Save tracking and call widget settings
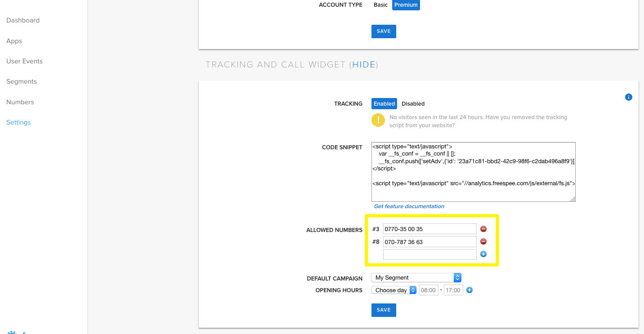This screenshot has height=334, width=644. pyautogui.click(x=384, y=310)
